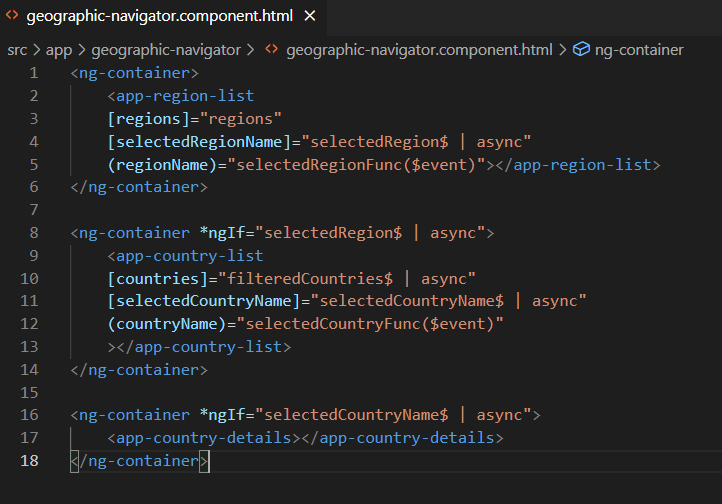Open the src breadcrumb segment
The height and width of the screenshot is (504, 722).
click(x=18, y=49)
